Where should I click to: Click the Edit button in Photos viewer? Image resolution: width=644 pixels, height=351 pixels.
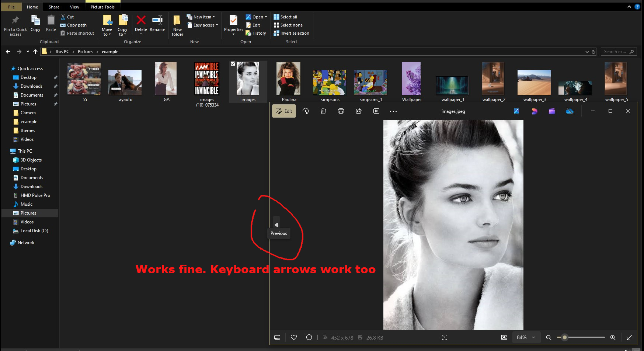point(284,111)
